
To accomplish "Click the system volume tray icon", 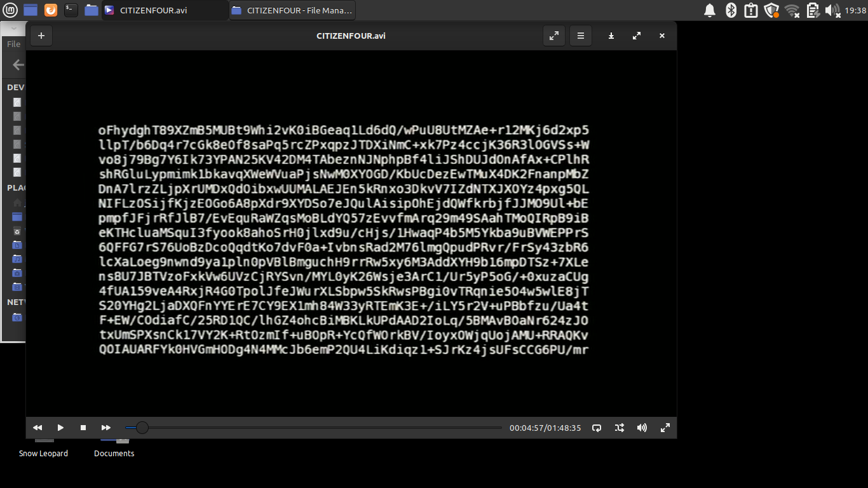I will [x=832, y=10].
